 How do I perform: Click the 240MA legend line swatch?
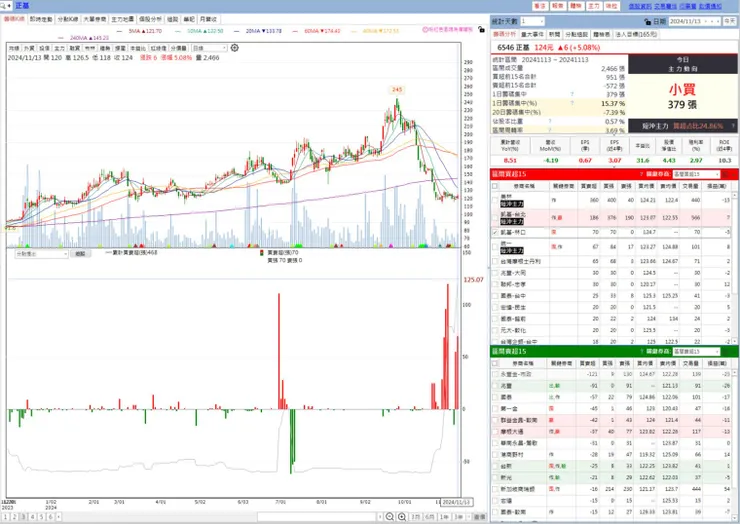(x=61, y=38)
